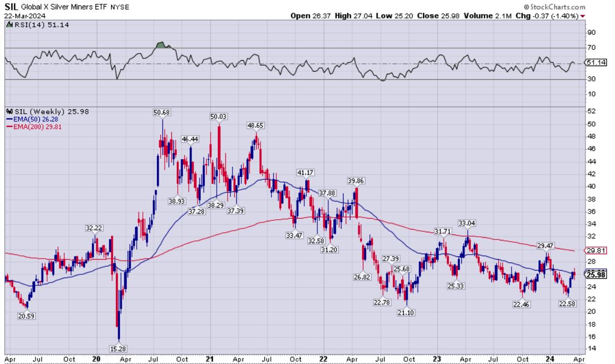615x364 pixels.
Task: Click the 22.46 low price label
Action: click(521, 304)
